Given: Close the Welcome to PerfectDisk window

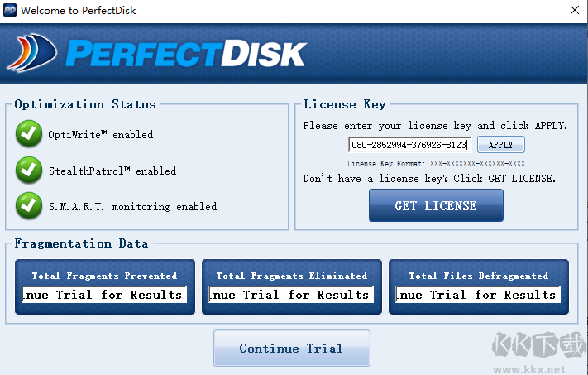Looking at the screenshot, I should coord(576,11).
